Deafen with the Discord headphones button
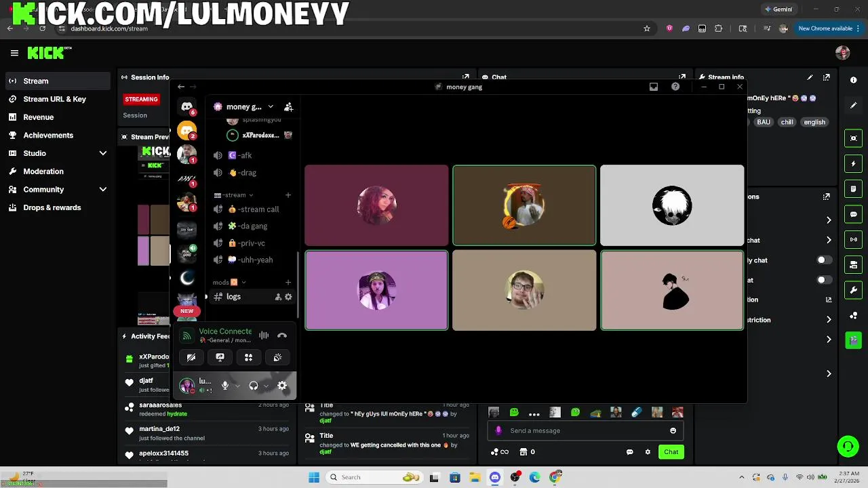 [x=253, y=386]
